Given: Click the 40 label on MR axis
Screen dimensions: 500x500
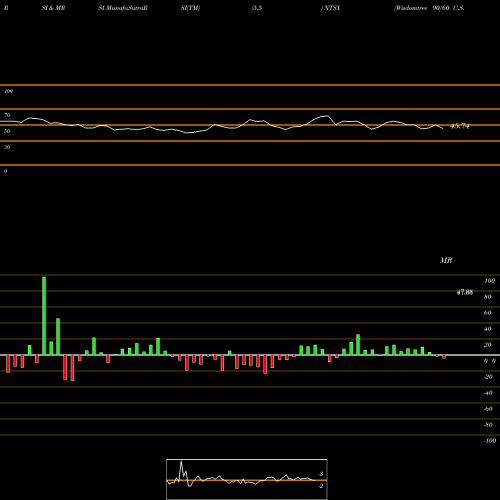Looking at the screenshot, I should pyautogui.click(x=488, y=329).
